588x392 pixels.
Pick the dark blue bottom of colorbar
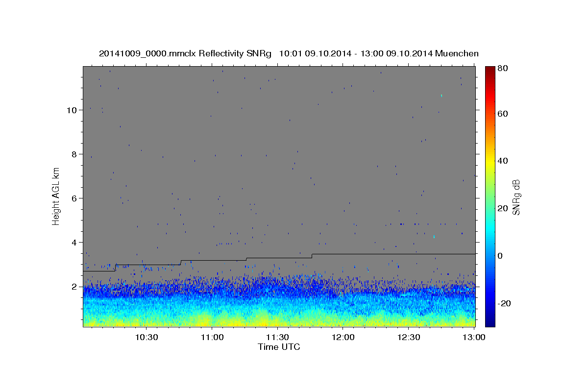[490, 322]
